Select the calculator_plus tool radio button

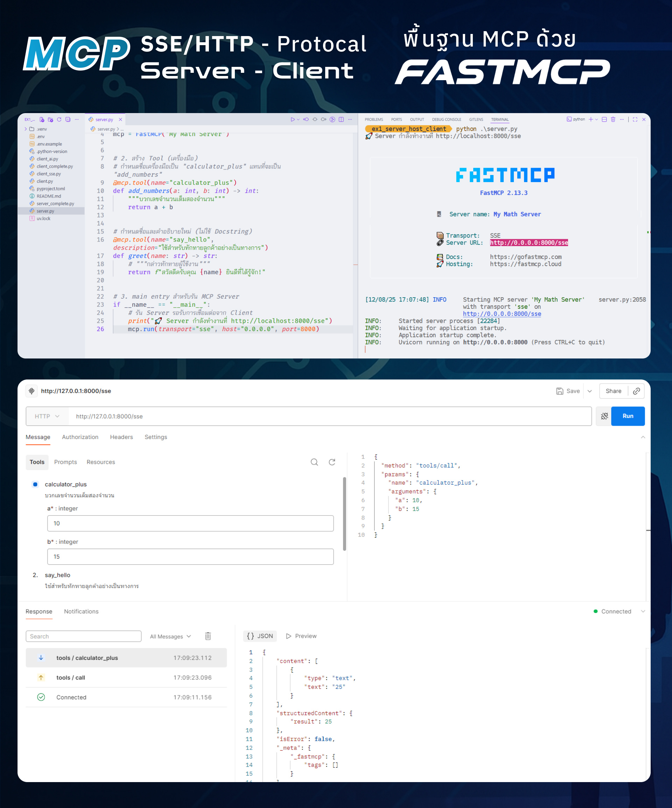(35, 485)
